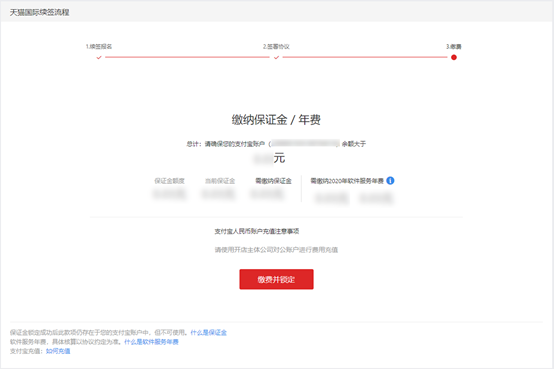Click the blue info icon beside 软件服务年费
Image resolution: width=554 pixels, height=369 pixels.
pos(390,181)
